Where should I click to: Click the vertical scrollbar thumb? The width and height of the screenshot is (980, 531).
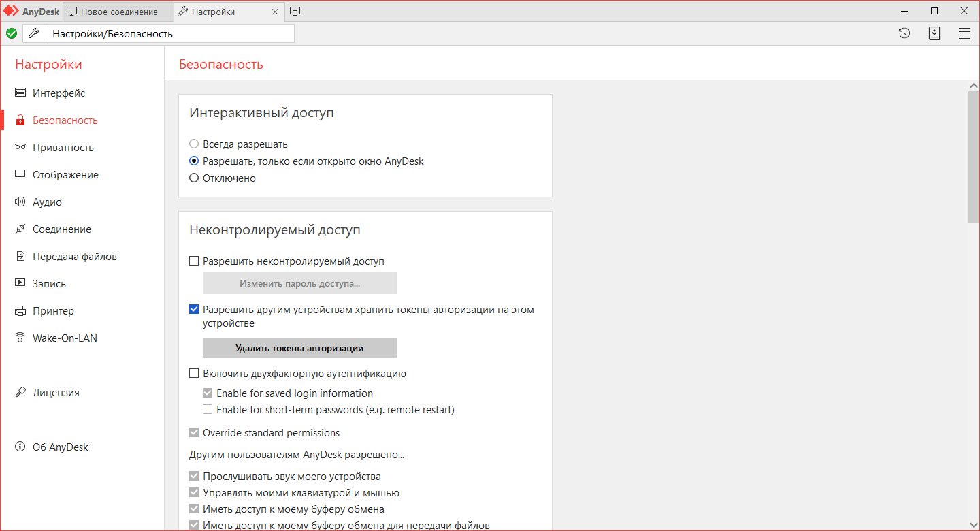click(x=974, y=157)
